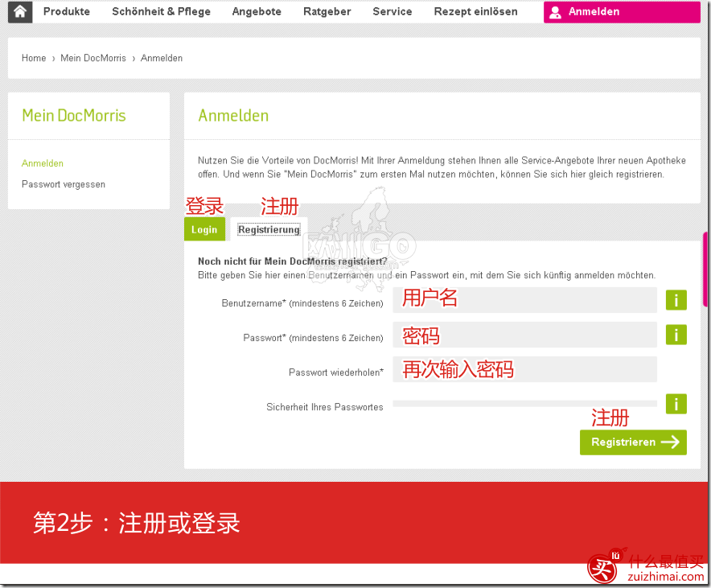This screenshot has width=711, height=588.
Task: Open the Angebote menu
Action: coord(257,11)
